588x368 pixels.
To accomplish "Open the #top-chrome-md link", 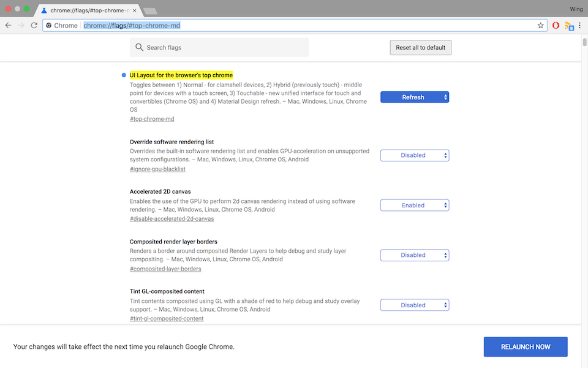I will (x=152, y=119).
